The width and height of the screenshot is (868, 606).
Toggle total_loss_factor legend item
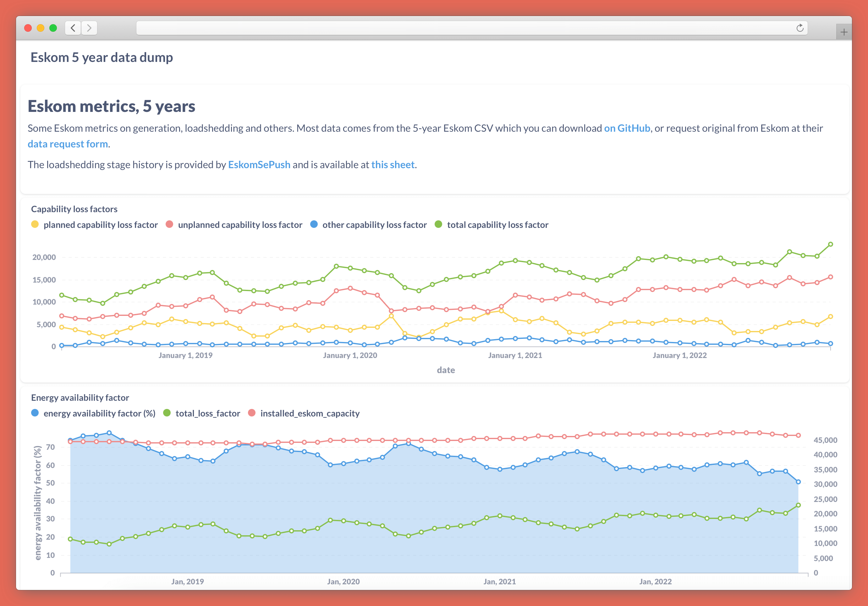coord(201,414)
